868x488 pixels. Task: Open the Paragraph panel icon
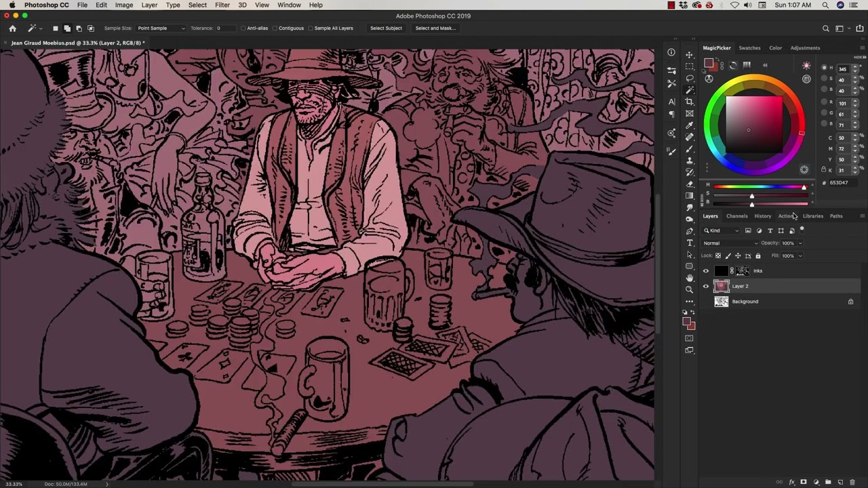(x=671, y=115)
